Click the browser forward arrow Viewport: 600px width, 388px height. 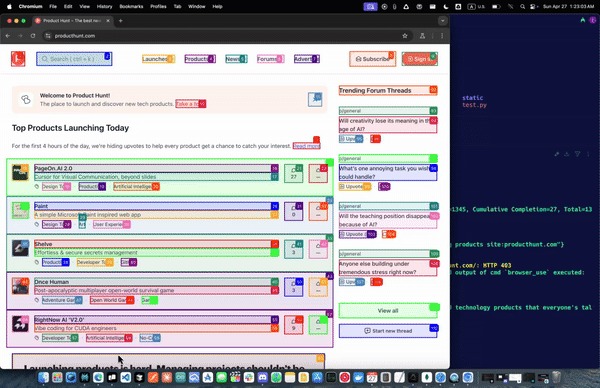click(x=20, y=36)
